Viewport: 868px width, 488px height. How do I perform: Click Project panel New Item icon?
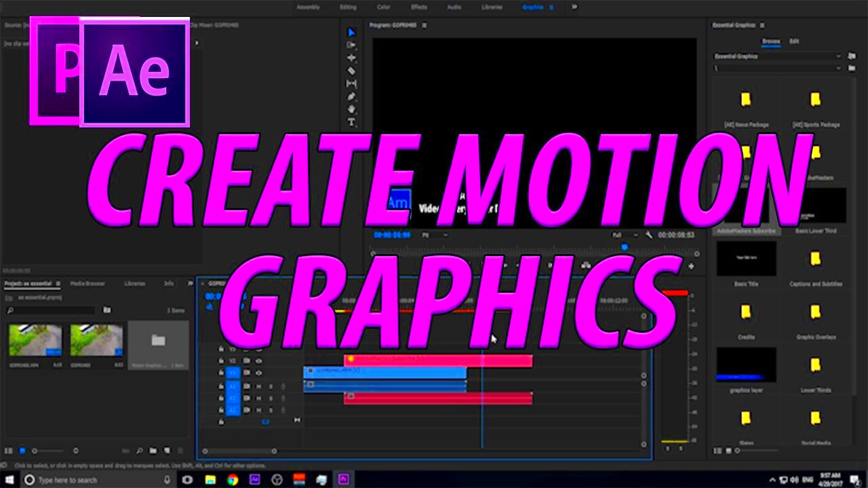point(165,450)
